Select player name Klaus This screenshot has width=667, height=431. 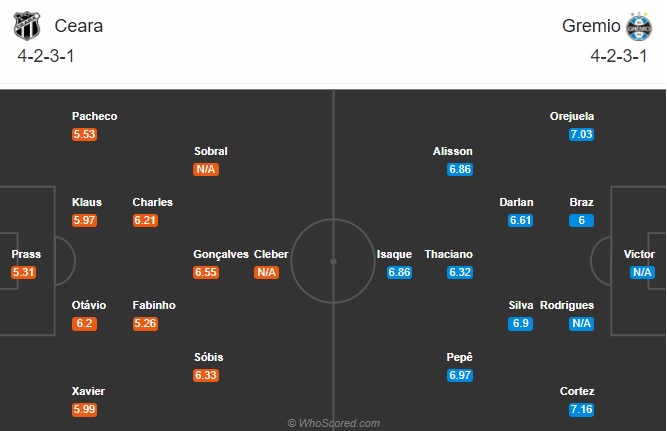click(87, 202)
